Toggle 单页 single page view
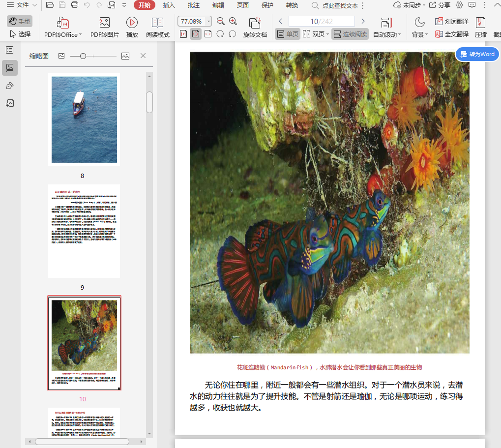 [288, 34]
